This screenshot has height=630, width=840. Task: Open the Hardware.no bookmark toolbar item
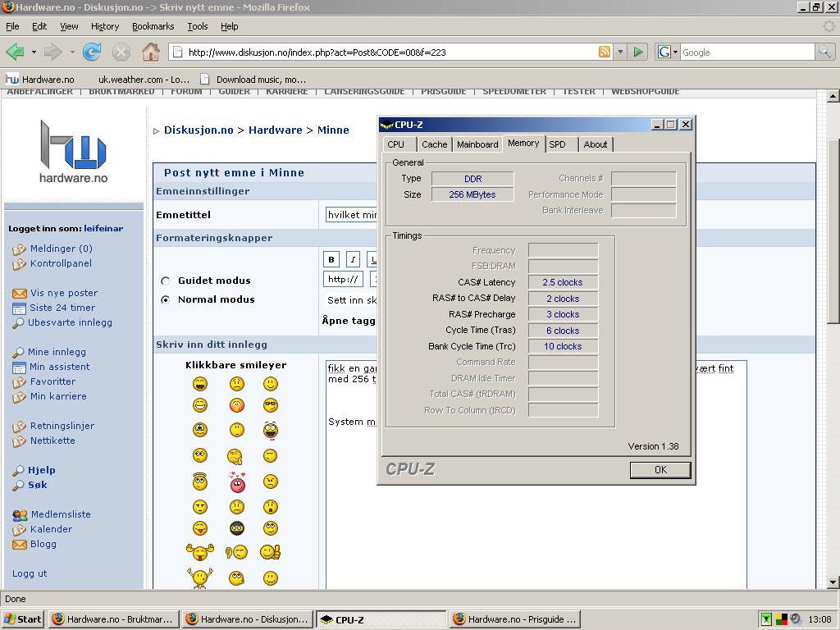pos(40,80)
